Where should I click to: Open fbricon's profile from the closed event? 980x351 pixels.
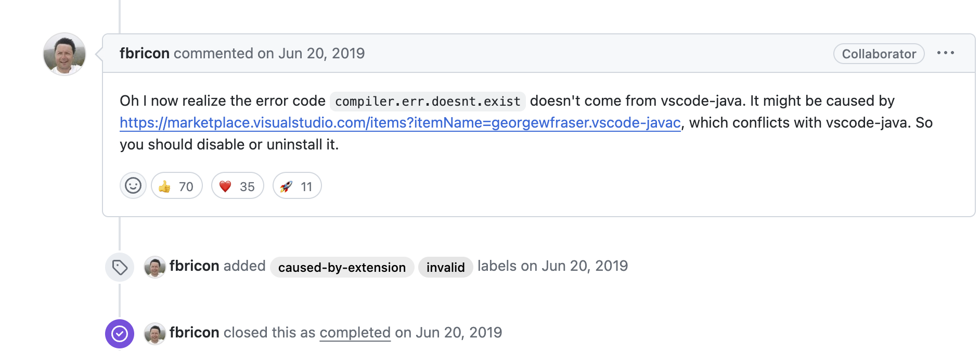pos(194,333)
